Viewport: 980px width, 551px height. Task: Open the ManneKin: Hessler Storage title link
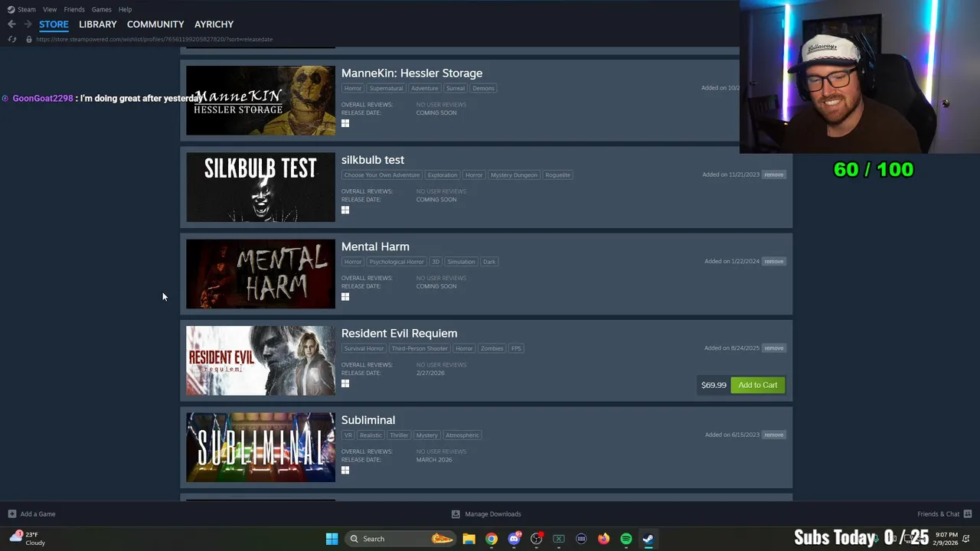tap(412, 73)
